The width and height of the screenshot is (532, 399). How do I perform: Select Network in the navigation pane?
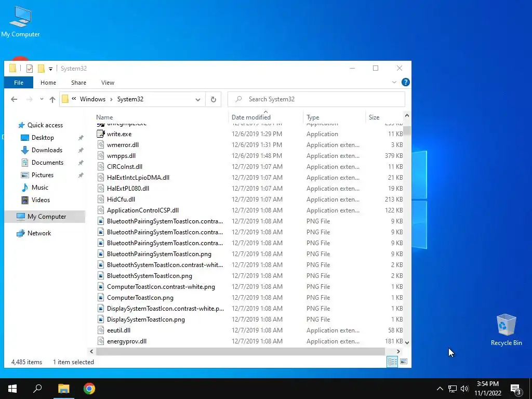pyautogui.click(x=39, y=233)
